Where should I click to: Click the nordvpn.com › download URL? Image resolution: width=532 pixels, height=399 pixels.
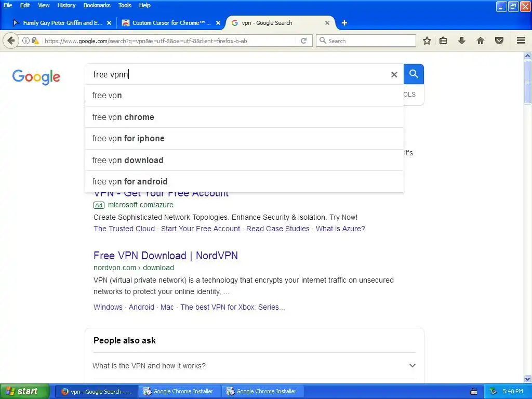click(134, 268)
